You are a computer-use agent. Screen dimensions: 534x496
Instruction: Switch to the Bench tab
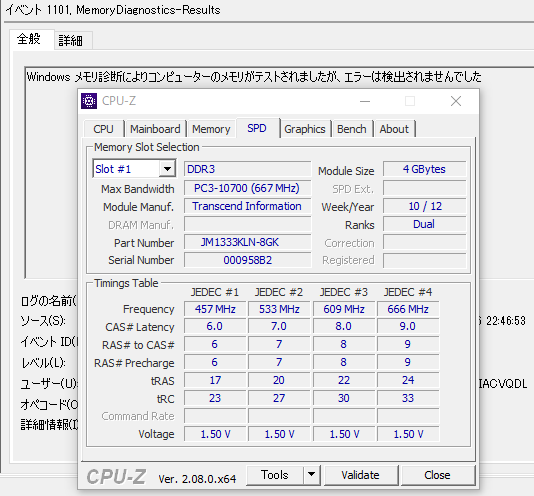(x=352, y=129)
